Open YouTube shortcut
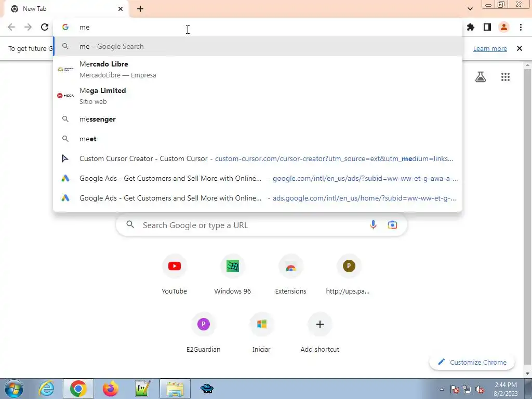532x399 pixels. (x=175, y=274)
